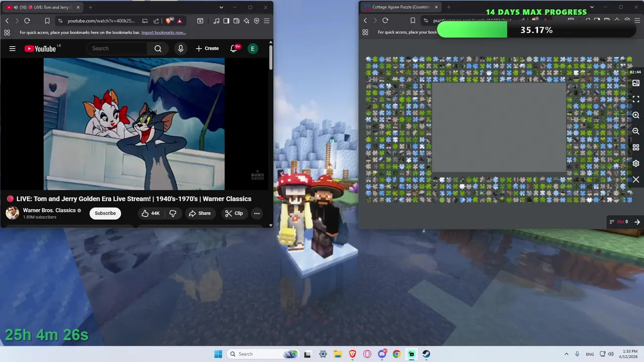Bookmark the puzzle page
The width and height of the screenshot is (644, 362).
pos(413,21)
